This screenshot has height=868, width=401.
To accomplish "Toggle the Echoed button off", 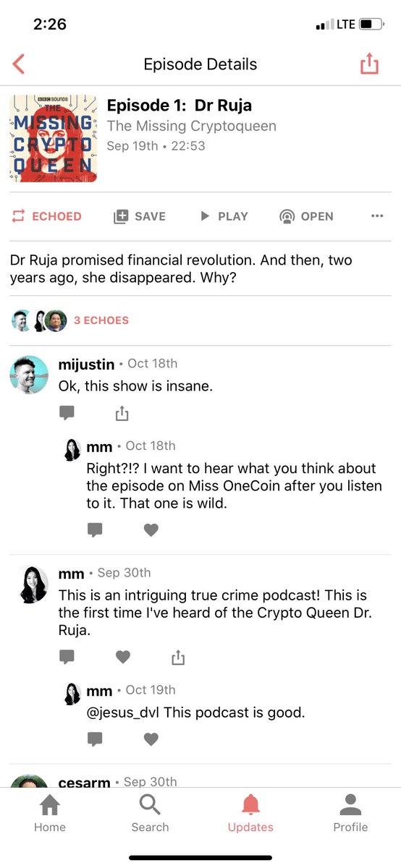I will tap(47, 216).
